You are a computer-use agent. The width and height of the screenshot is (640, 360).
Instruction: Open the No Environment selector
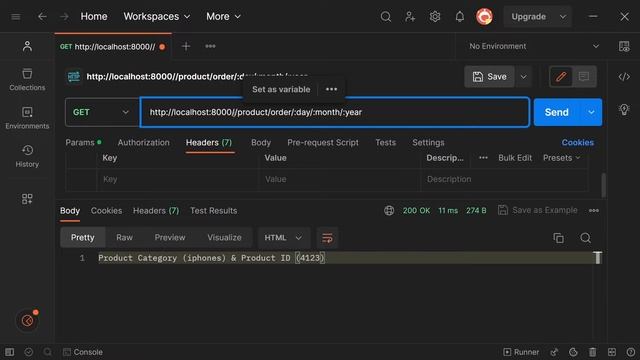click(534, 47)
